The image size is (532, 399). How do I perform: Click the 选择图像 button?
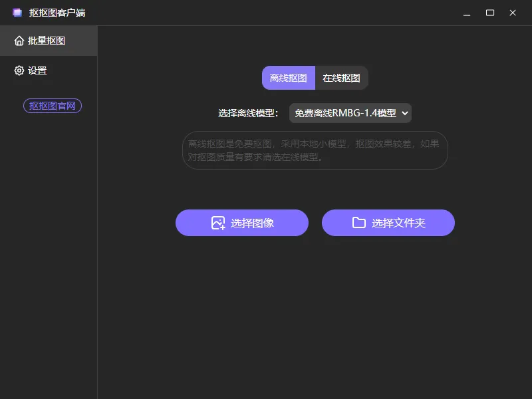pyautogui.click(x=241, y=222)
